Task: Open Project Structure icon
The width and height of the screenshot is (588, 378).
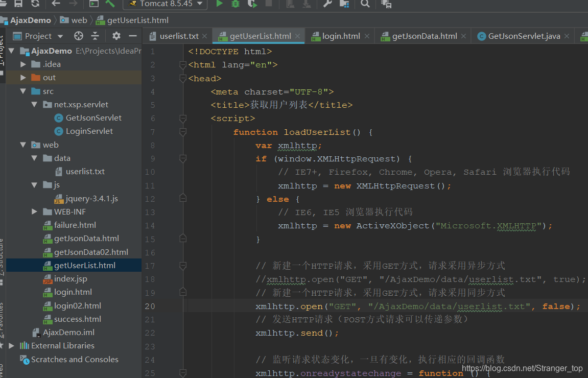Action: pyautogui.click(x=344, y=4)
